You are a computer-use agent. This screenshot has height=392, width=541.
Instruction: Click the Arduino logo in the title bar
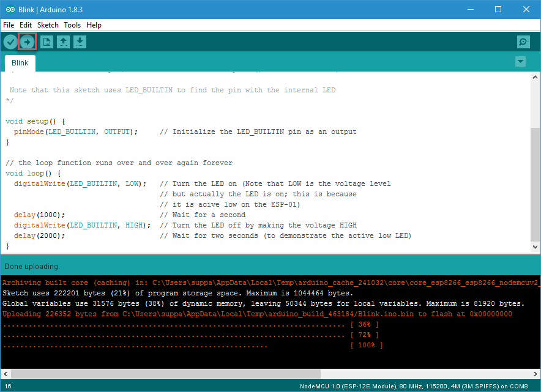(x=10, y=9)
